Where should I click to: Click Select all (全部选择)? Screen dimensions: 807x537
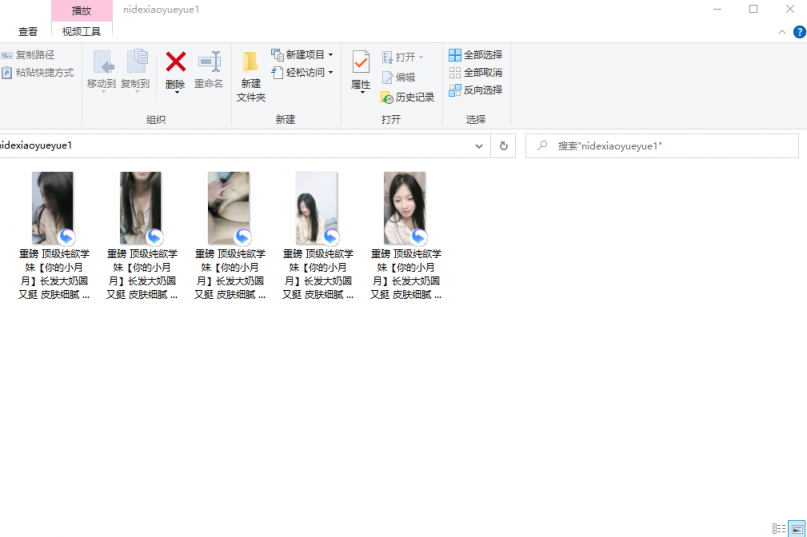click(x=475, y=55)
